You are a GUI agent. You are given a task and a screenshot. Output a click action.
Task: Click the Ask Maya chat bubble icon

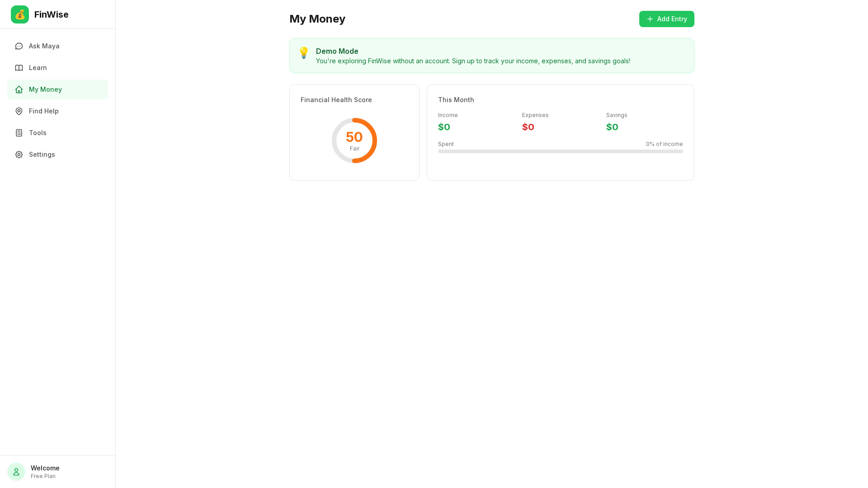click(x=19, y=46)
